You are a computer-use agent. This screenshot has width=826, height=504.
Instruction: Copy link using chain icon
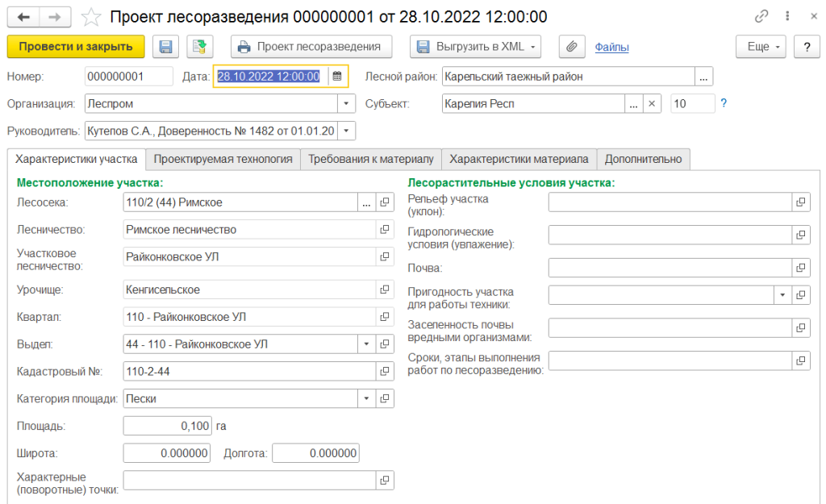coord(761,17)
